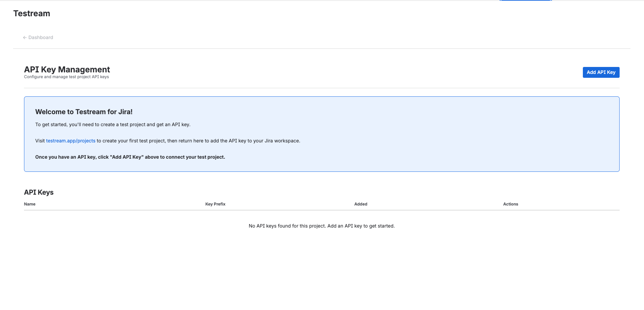This screenshot has width=644, height=310.
Task: Click the back arrow icon beside Dashboard
Action: coord(25,38)
